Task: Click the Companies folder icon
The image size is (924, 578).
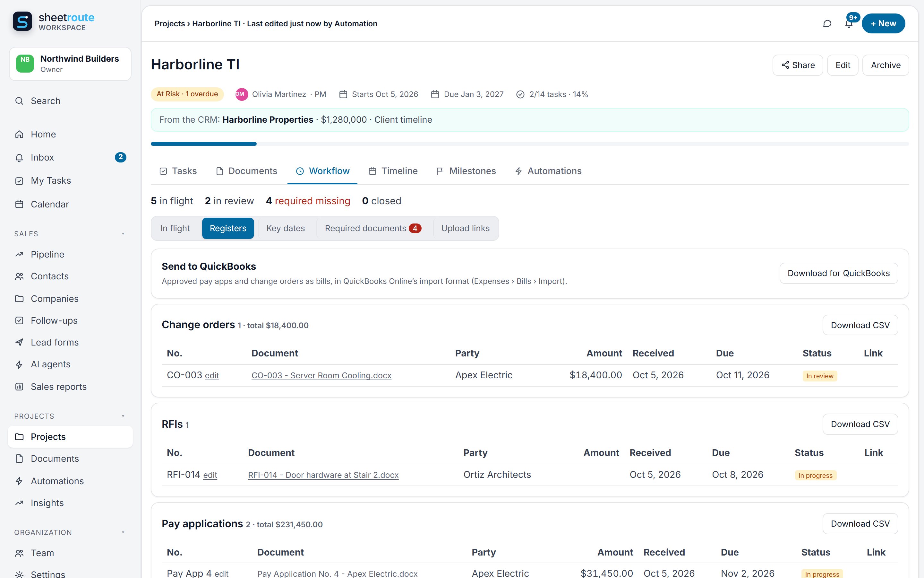Action: (19, 299)
